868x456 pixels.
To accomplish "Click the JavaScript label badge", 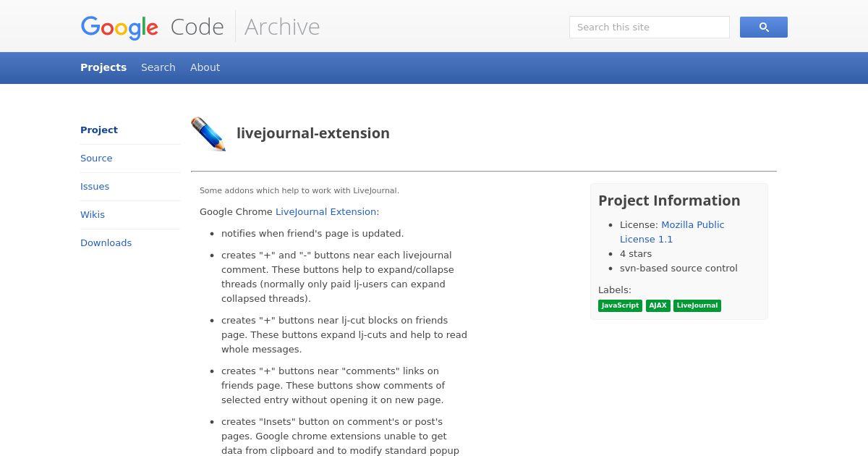I will (x=620, y=305).
